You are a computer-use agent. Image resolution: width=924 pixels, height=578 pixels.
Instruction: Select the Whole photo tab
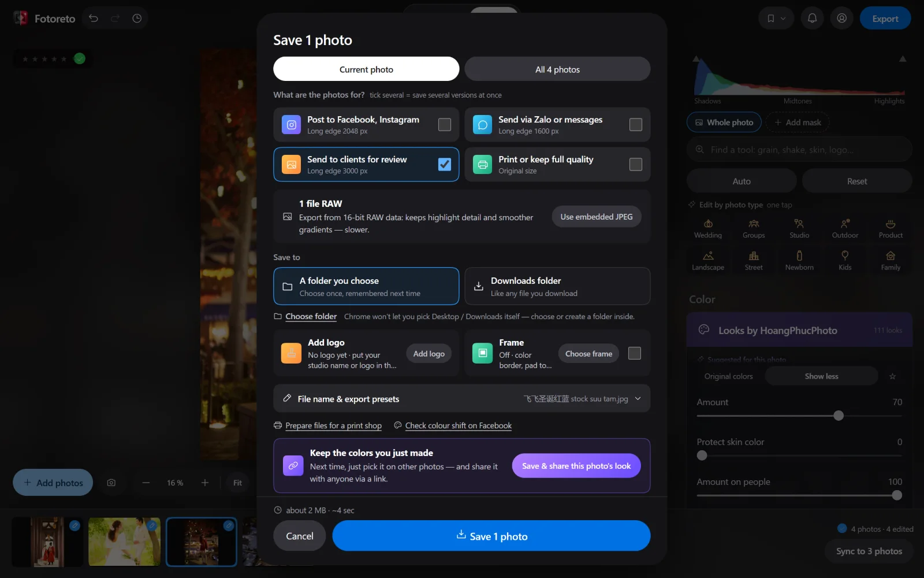[724, 123]
